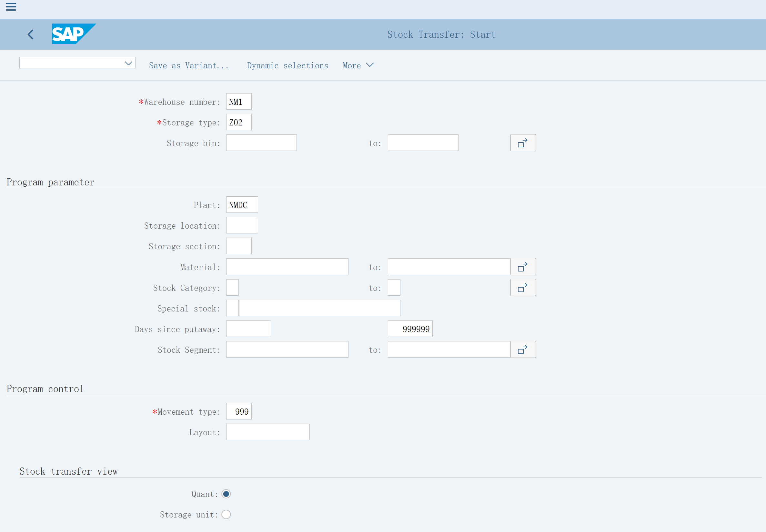Open multiple selection for Stock Category
Viewport: 766px width, 532px height.
(523, 288)
